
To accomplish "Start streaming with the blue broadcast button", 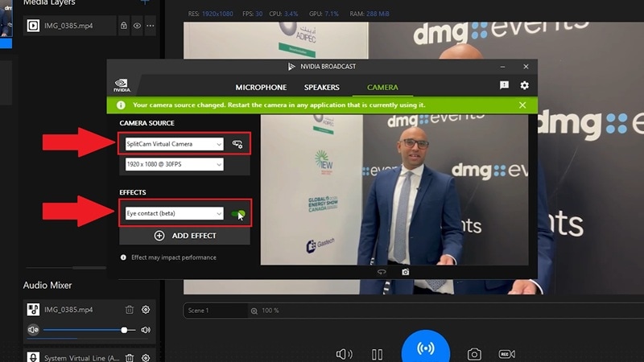I will 426,347.
